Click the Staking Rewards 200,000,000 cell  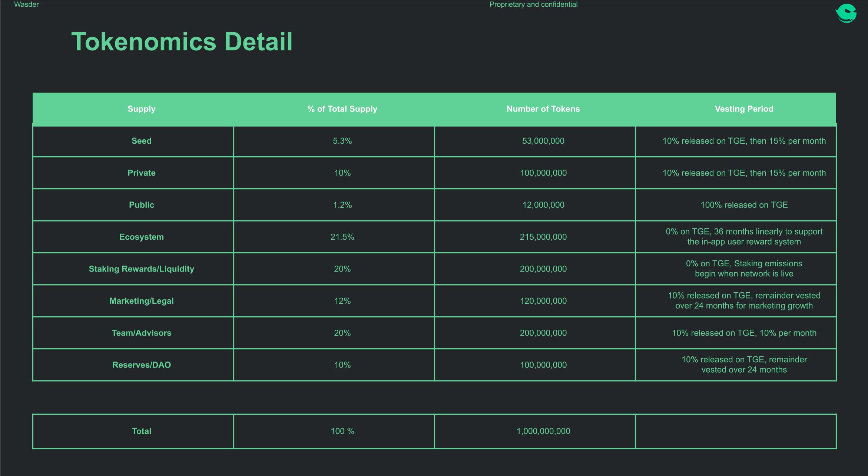(x=543, y=269)
